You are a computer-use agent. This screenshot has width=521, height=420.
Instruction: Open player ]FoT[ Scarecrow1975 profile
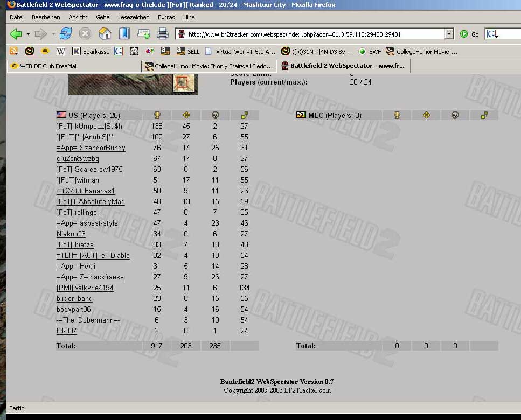(90, 169)
